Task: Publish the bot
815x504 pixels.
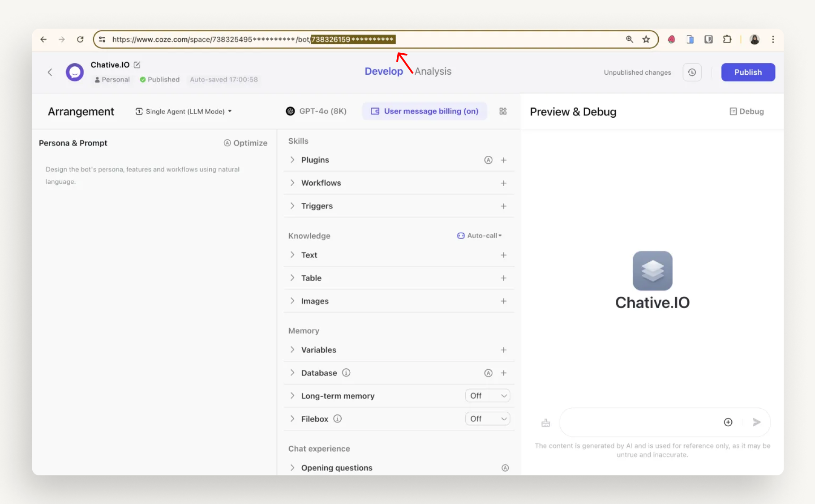Action: coord(748,72)
